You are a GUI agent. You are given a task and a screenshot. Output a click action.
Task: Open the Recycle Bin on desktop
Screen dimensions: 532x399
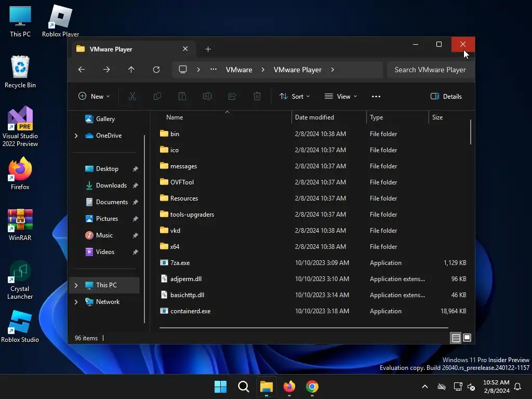pyautogui.click(x=20, y=72)
